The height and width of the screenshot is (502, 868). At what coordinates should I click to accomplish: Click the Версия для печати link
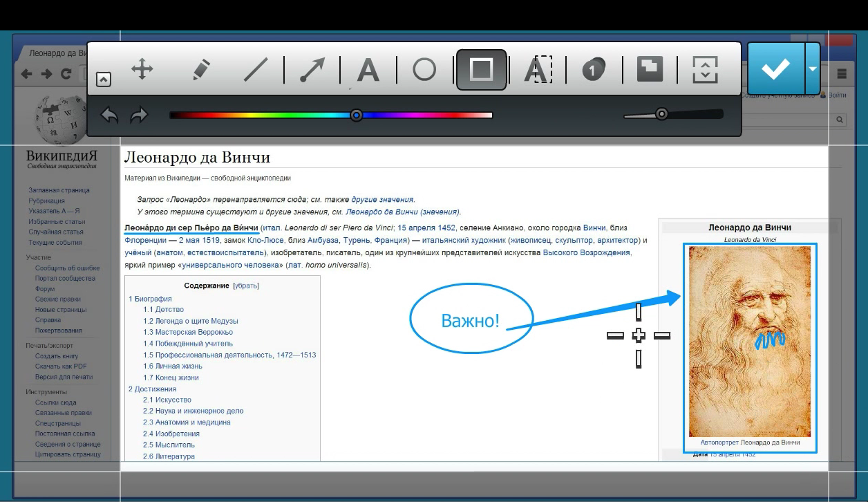pos(64,377)
